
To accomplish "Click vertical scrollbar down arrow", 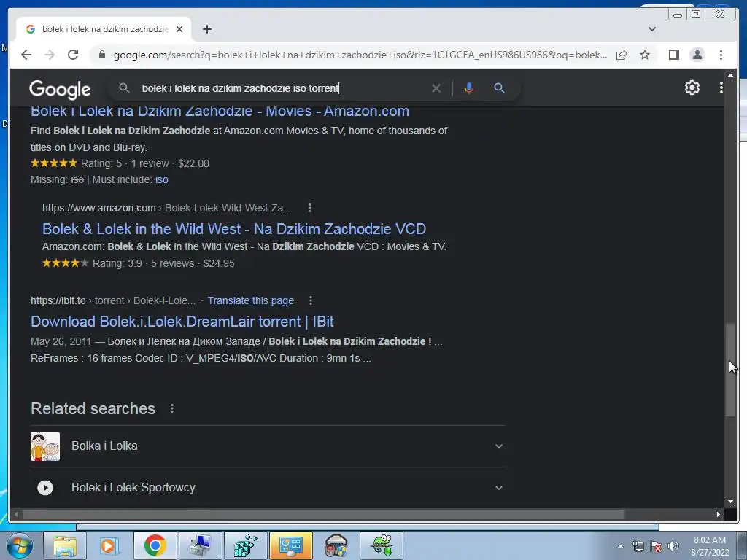I will (x=730, y=502).
